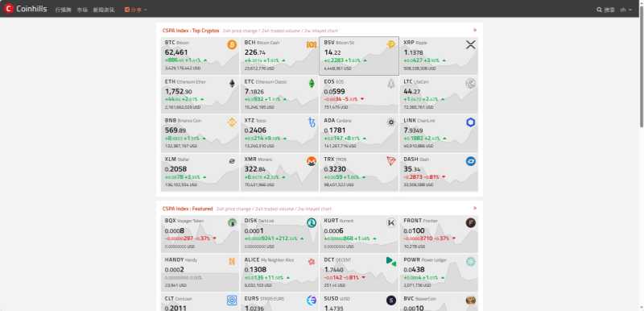Click the TRX price 0.3230
644x311 pixels.
click(x=335, y=169)
